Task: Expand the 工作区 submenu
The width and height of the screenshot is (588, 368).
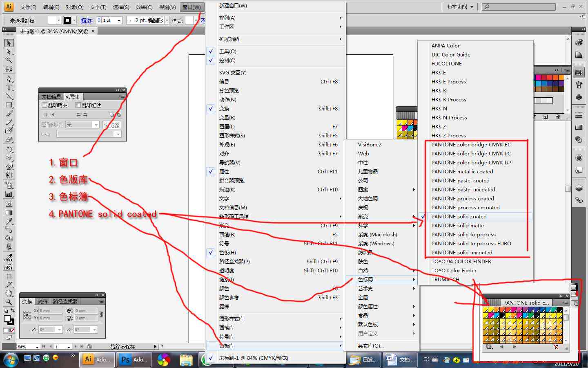Action: (275, 27)
